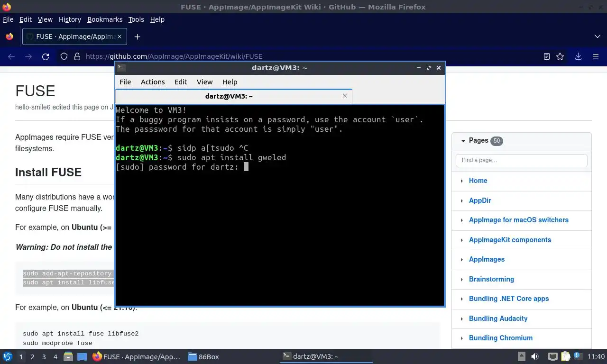Open the Home wiki page link
The width and height of the screenshot is (607, 364).
coord(478,181)
